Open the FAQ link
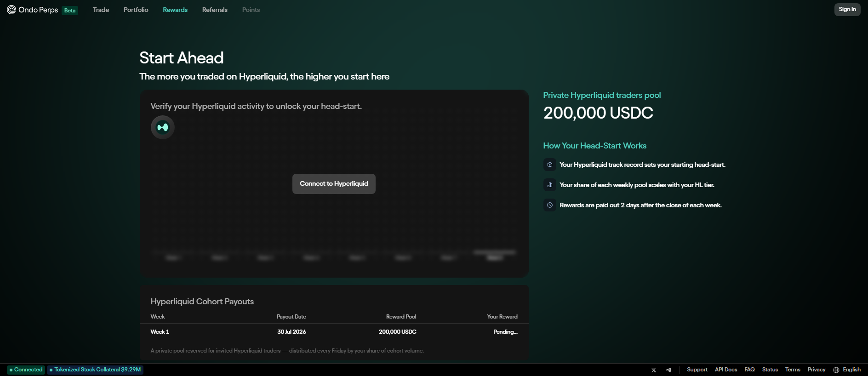The height and width of the screenshot is (376, 868). pos(749,370)
